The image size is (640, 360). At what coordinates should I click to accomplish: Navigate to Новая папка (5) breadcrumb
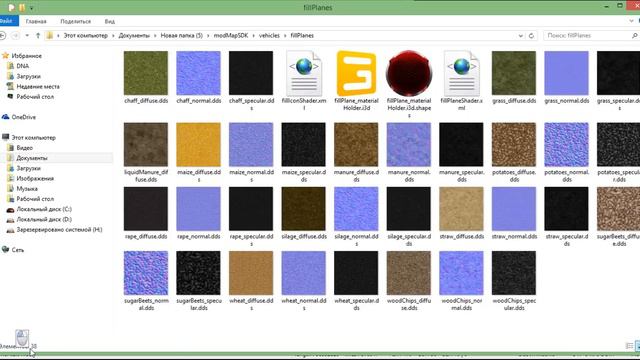[x=182, y=36]
